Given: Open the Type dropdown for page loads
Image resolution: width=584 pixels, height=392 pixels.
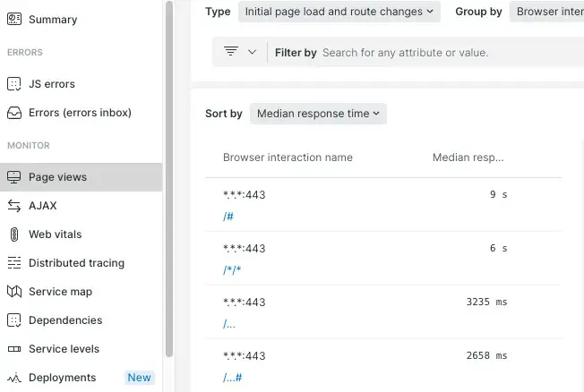Looking at the screenshot, I should tap(339, 12).
